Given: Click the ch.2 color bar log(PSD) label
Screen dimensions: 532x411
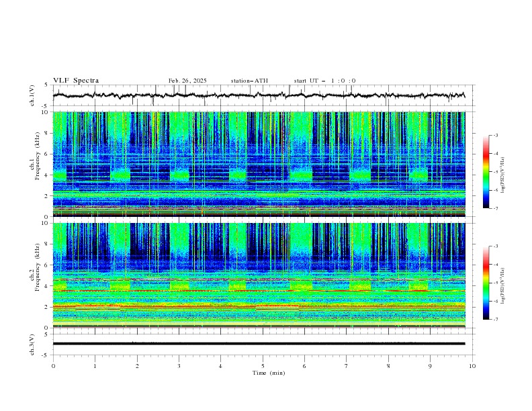Looking at the screenshot, I should pos(502,285).
